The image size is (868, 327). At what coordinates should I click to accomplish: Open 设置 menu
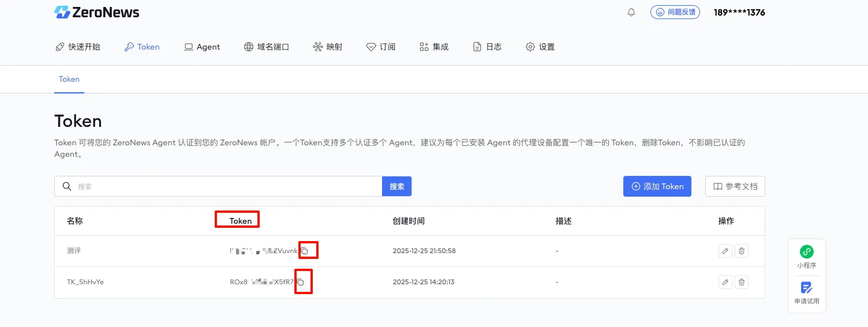(540, 47)
